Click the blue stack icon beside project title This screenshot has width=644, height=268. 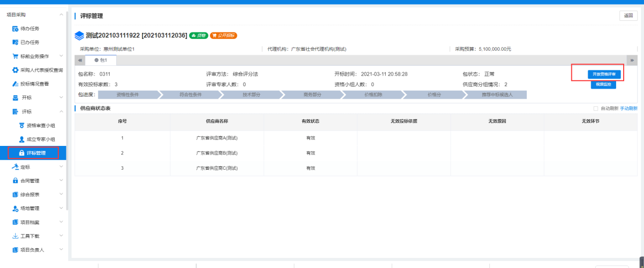click(x=79, y=35)
